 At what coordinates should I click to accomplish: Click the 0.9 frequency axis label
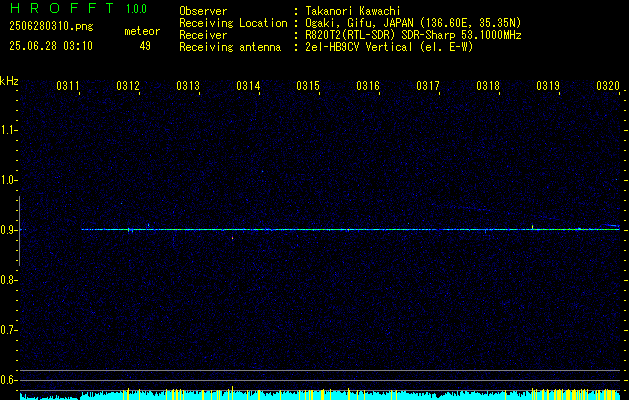pyautogui.click(x=8, y=230)
